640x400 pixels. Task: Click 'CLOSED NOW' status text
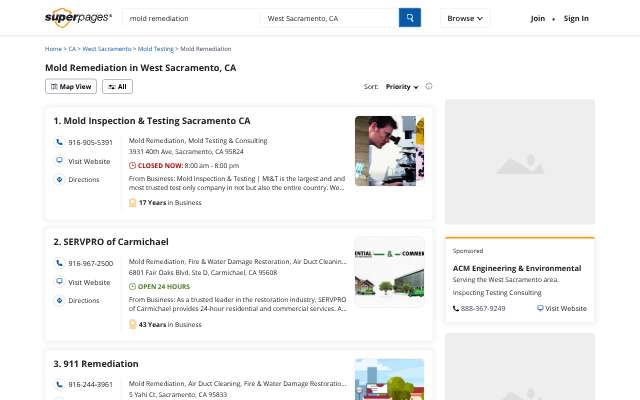click(160, 166)
